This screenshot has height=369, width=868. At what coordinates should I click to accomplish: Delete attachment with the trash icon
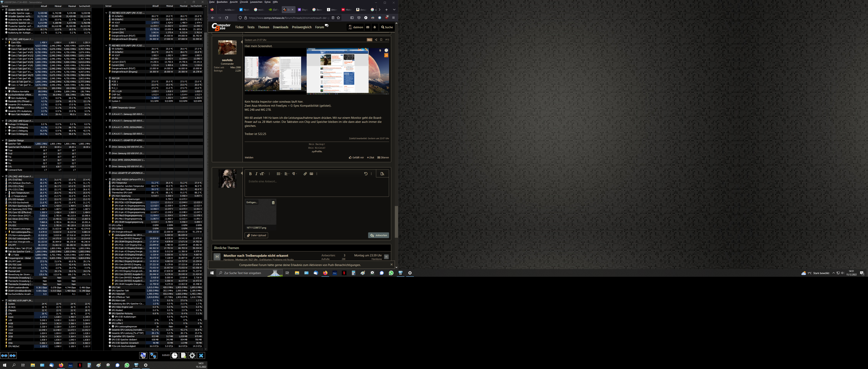point(273,203)
